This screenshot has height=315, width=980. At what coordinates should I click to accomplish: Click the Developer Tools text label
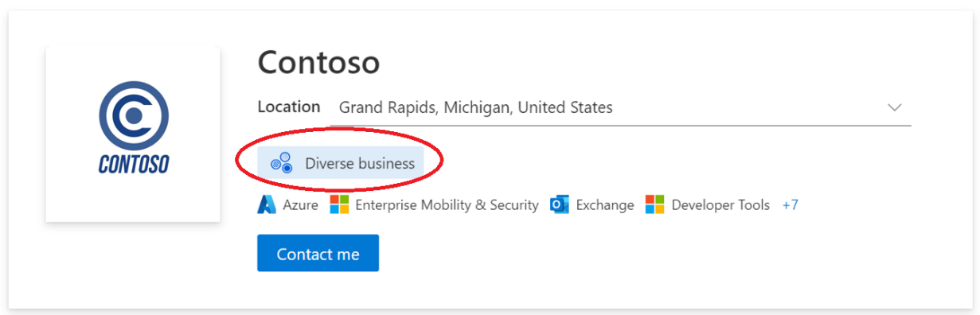720,205
